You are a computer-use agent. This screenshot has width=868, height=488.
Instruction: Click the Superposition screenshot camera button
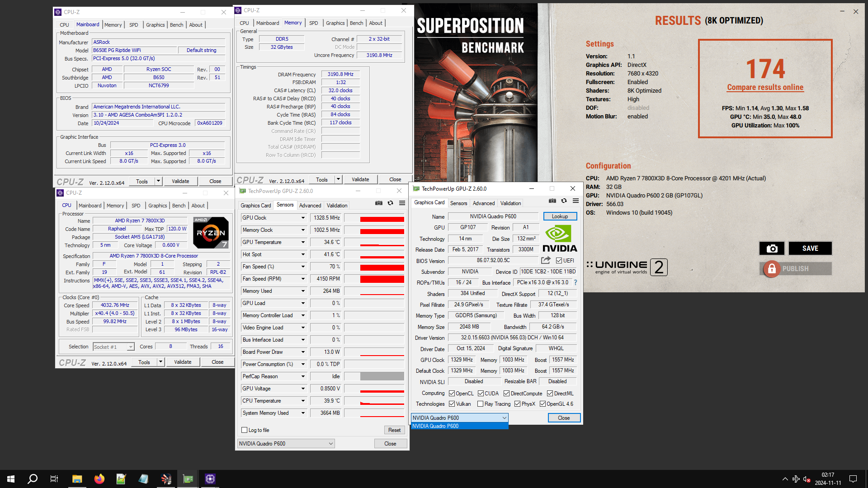(772, 248)
